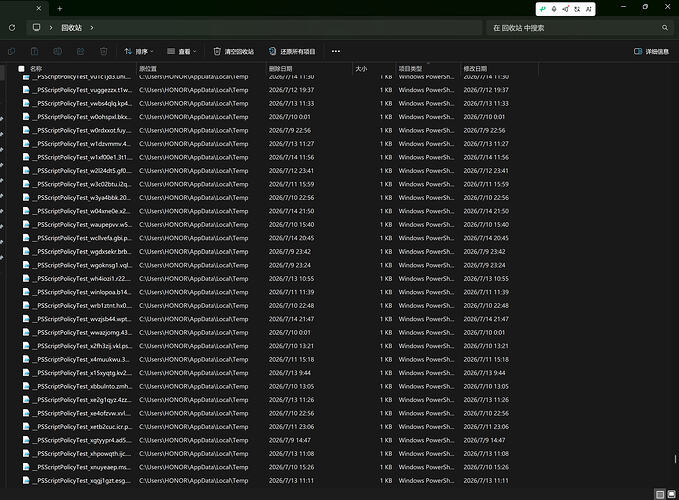Click the disabled Copy icon in the toolbar
The image size is (679, 500).
12,52
